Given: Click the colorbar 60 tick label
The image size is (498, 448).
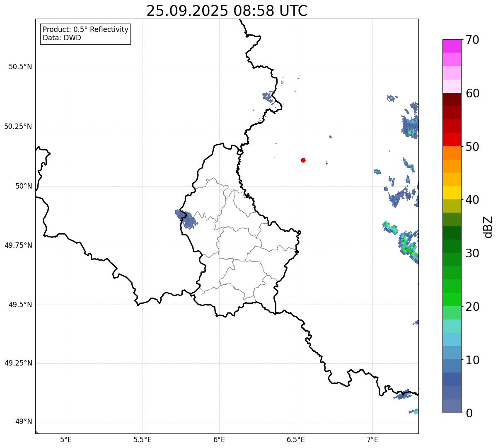Looking at the screenshot, I should coord(472,93).
